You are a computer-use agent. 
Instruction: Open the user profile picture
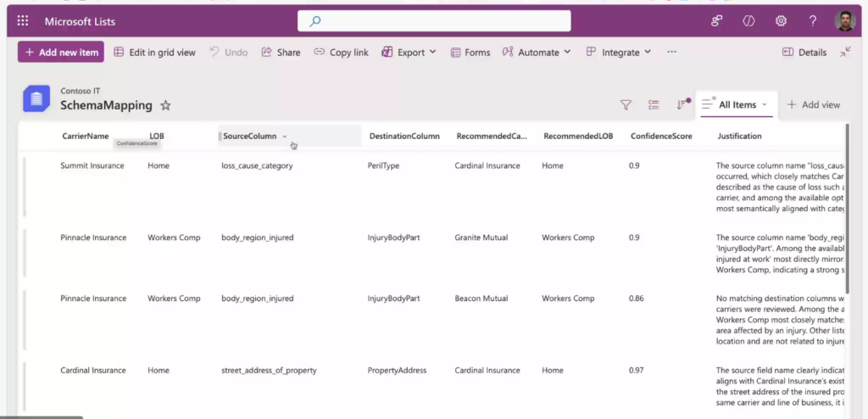click(844, 21)
